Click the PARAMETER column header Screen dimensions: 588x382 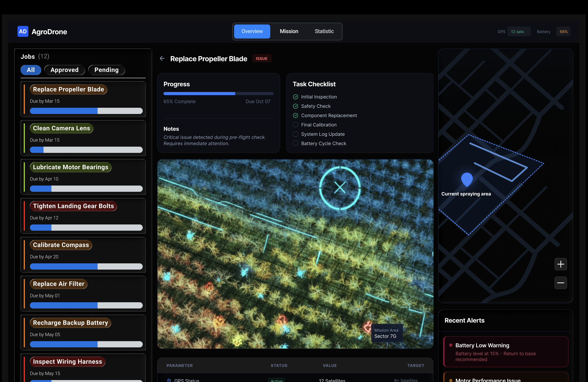(180, 365)
